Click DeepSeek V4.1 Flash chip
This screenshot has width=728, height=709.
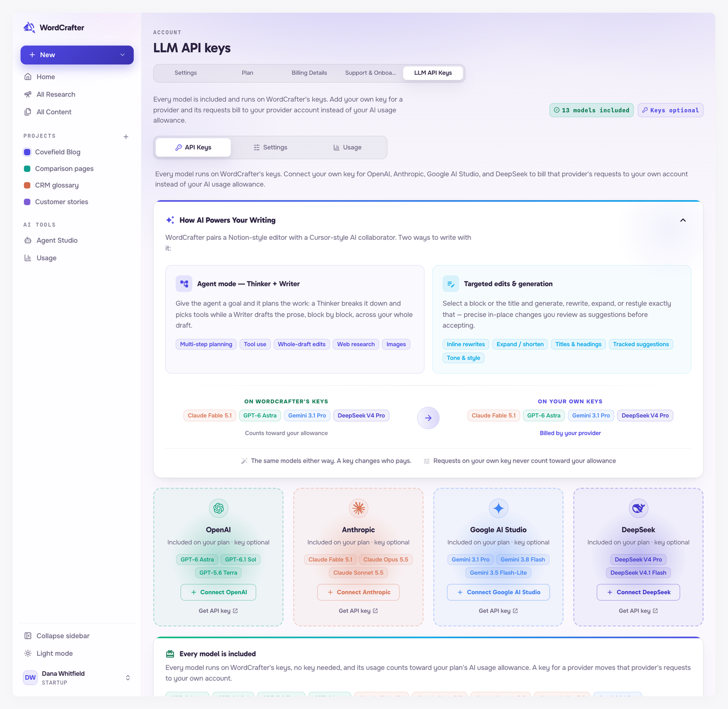638,572
